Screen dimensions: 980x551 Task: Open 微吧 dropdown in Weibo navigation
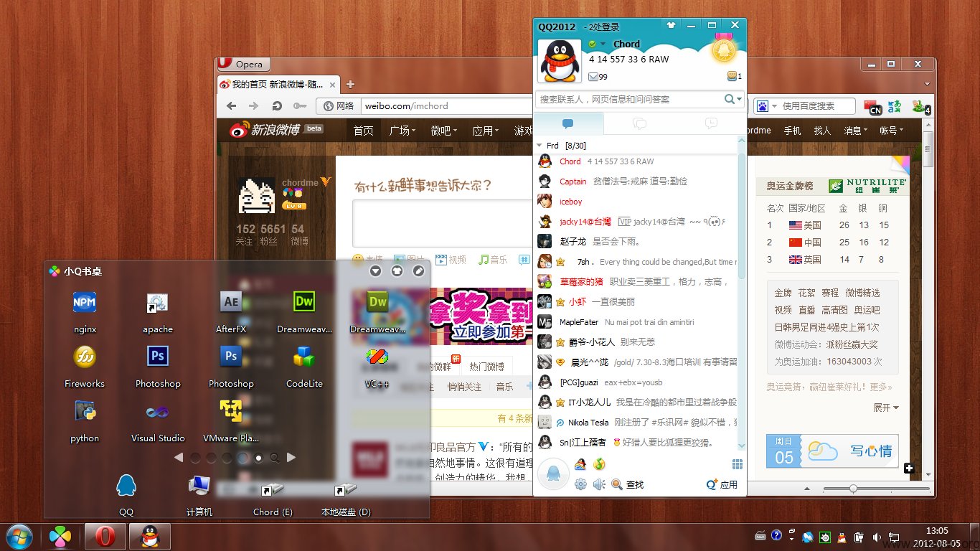click(x=443, y=131)
